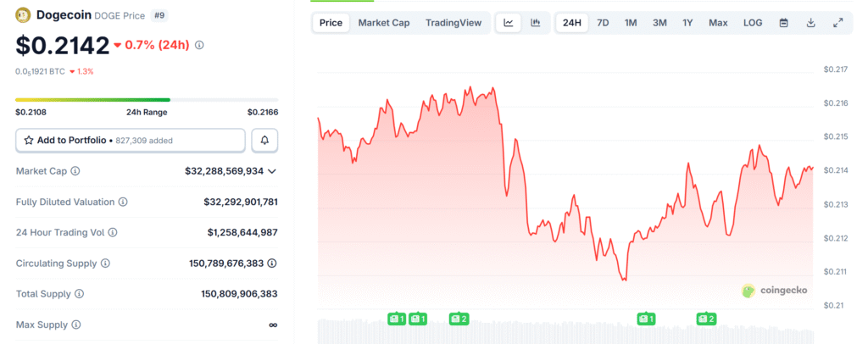Download the chart data

pos(810,23)
